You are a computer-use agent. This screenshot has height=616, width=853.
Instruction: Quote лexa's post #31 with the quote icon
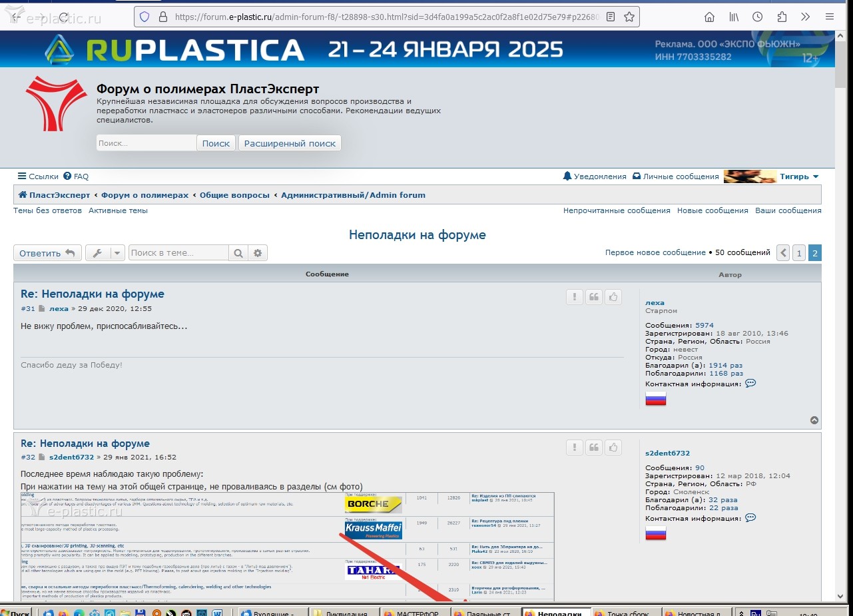[594, 297]
